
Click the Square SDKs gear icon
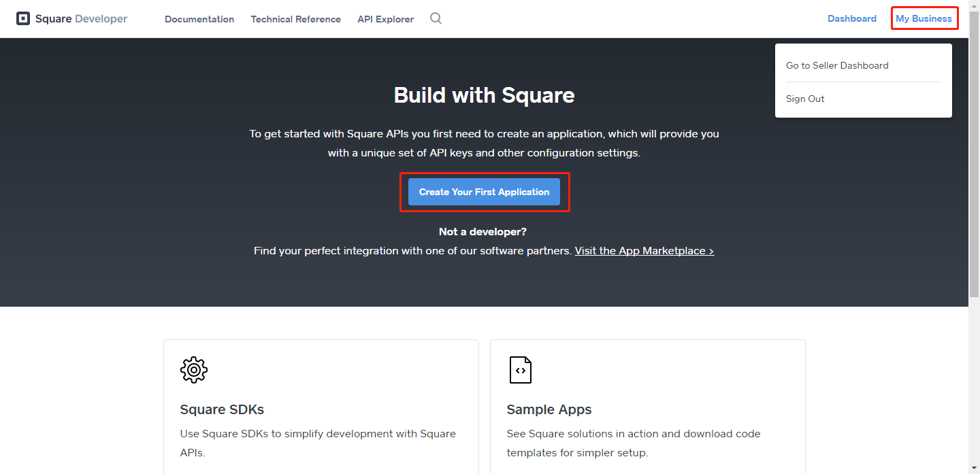pyautogui.click(x=194, y=369)
